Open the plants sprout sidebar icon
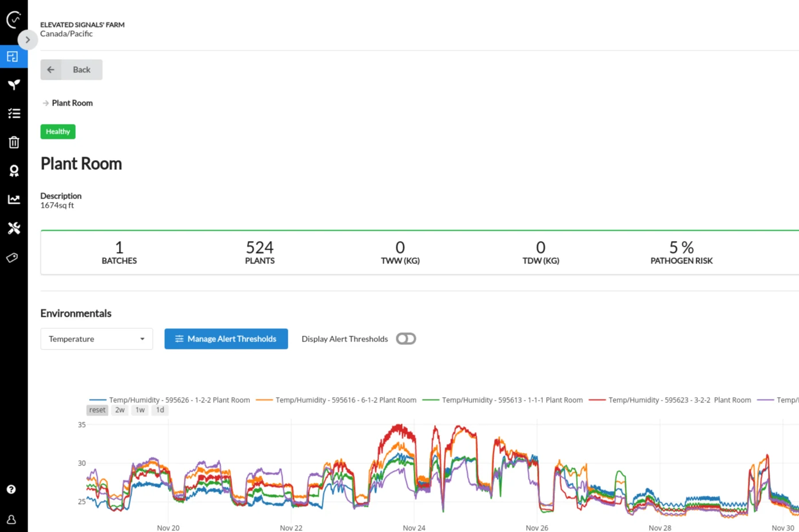The width and height of the screenshot is (799, 532). click(14, 85)
